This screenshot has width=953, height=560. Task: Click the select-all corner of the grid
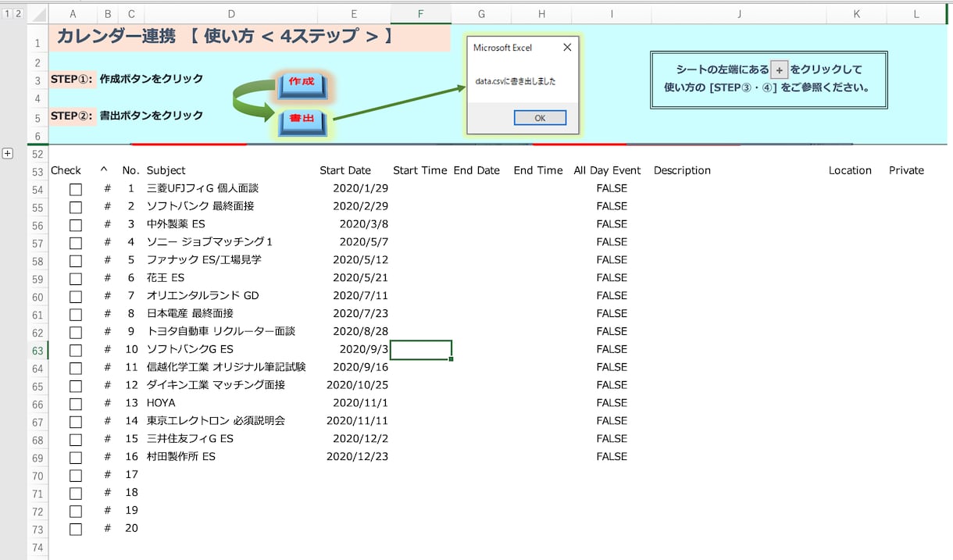(37, 13)
